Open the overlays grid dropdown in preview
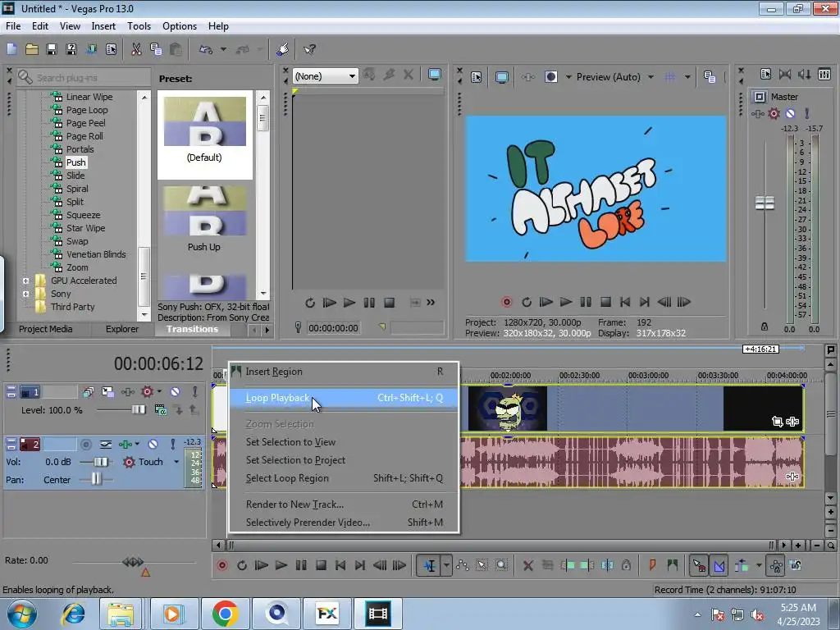The height and width of the screenshot is (630, 840). tap(687, 77)
